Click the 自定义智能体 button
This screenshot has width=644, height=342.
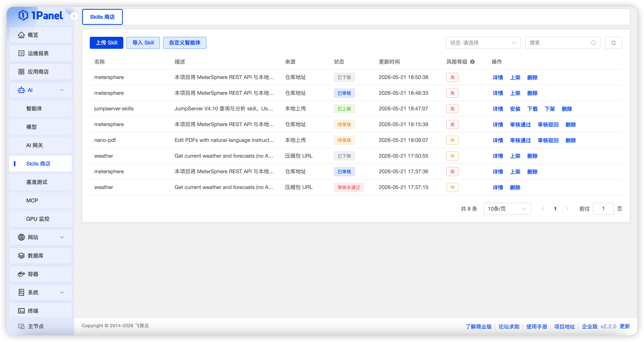coord(185,43)
